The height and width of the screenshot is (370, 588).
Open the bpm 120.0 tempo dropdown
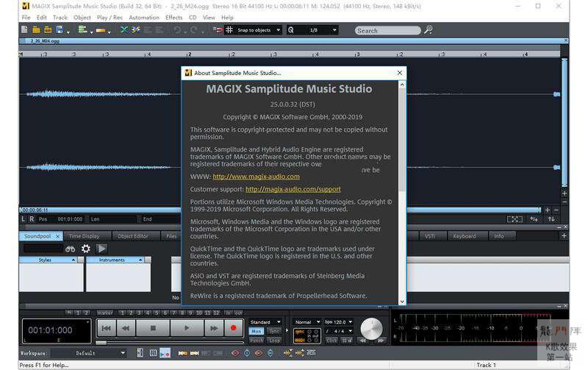click(x=338, y=322)
